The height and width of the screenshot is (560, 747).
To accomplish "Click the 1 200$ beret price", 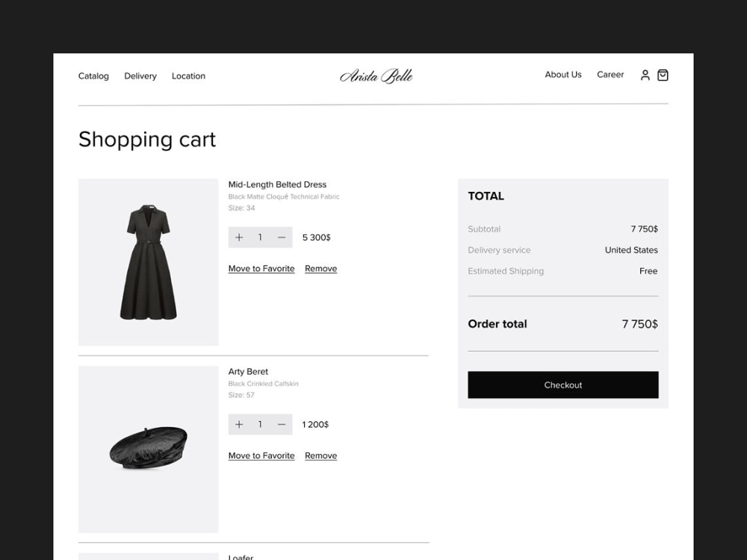I will 315,424.
